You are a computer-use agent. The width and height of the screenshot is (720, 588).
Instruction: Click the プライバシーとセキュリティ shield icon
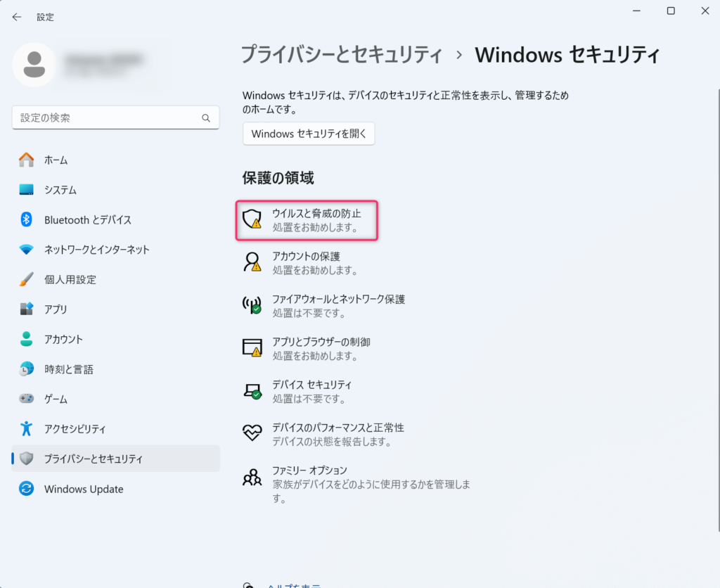[27, 459]
